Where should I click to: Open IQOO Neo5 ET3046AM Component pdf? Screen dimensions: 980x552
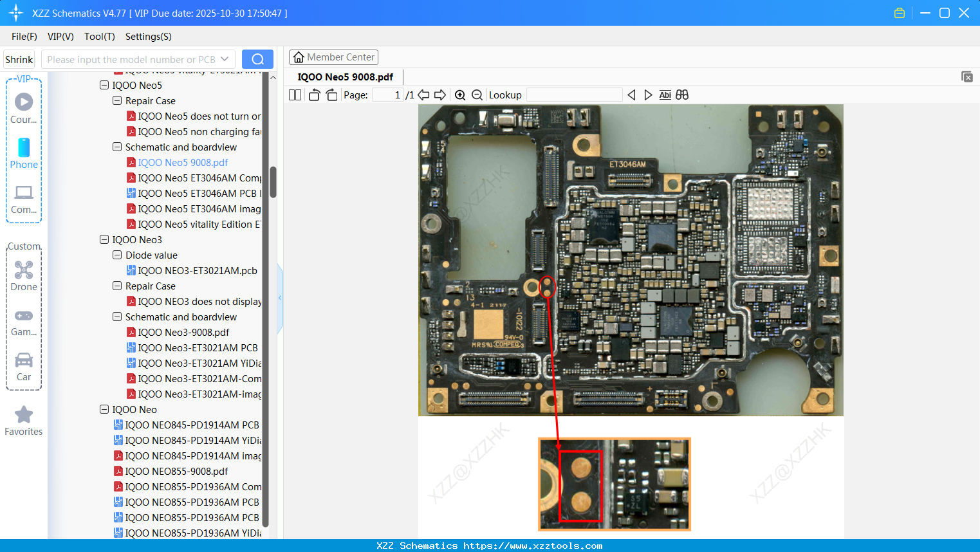[194, 178]
